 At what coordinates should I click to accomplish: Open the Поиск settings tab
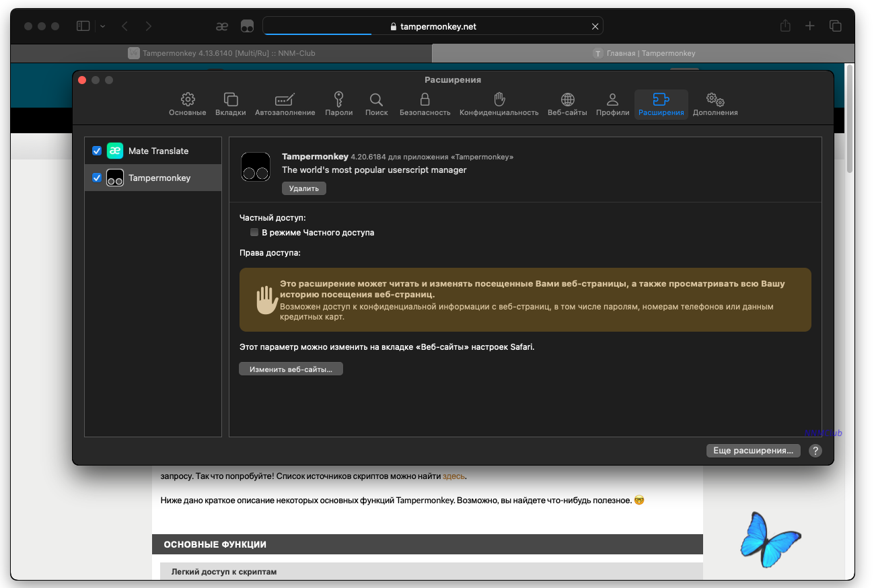[x=377, y=104]
